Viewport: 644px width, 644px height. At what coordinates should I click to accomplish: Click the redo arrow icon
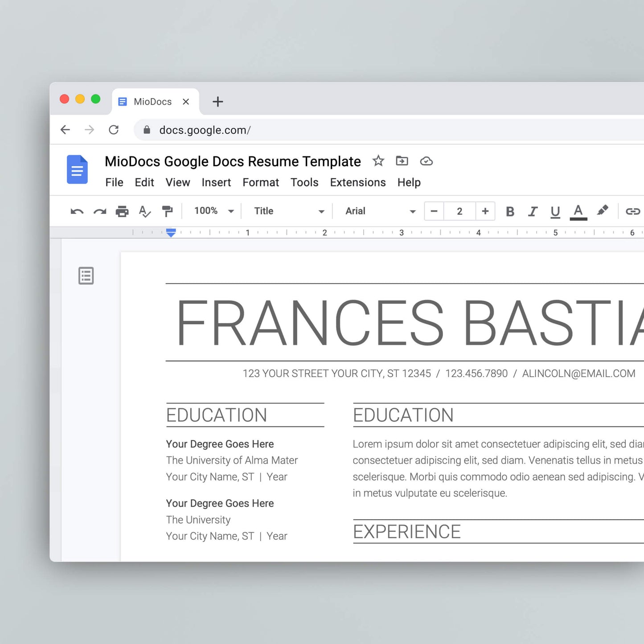click(x=100, y=211)
